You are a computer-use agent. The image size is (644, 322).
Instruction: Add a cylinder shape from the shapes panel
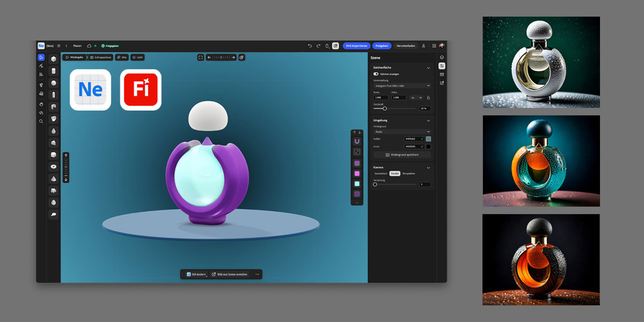(x=54, y=71)
